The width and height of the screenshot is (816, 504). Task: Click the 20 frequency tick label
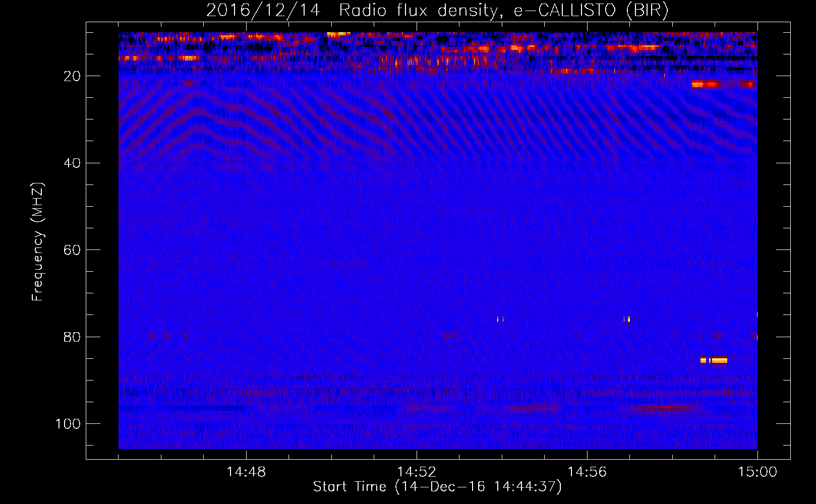[72, 76]
